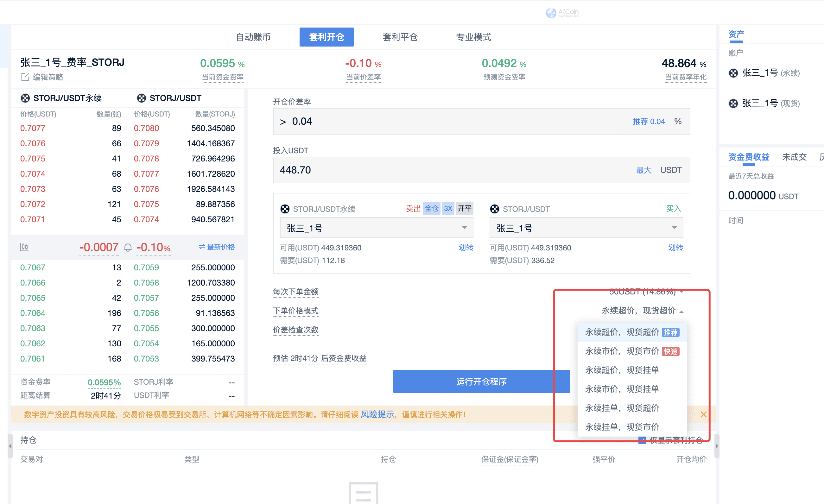
Task: Click the left panel collapse arrow
Action: click(x=10, y=446)
